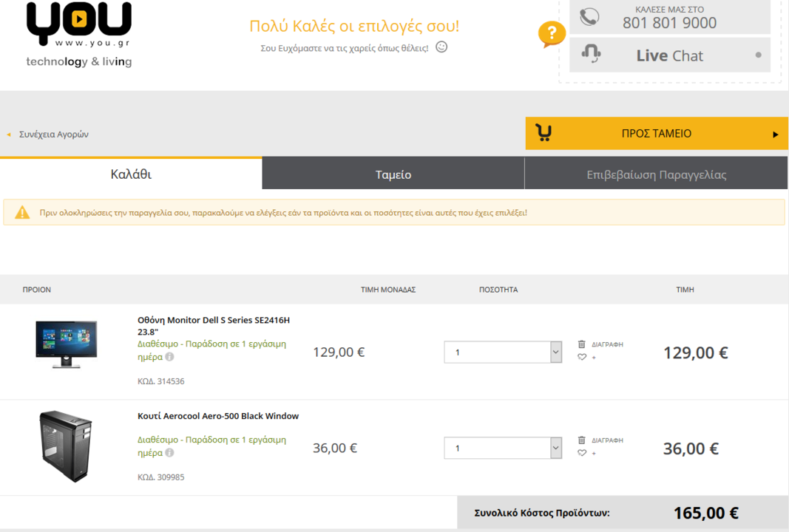Open Aerocool case product thumbnail
Image resolution: width=789 pixels, height=532 pixels.
pyautogui.click(x=66, y=446)
